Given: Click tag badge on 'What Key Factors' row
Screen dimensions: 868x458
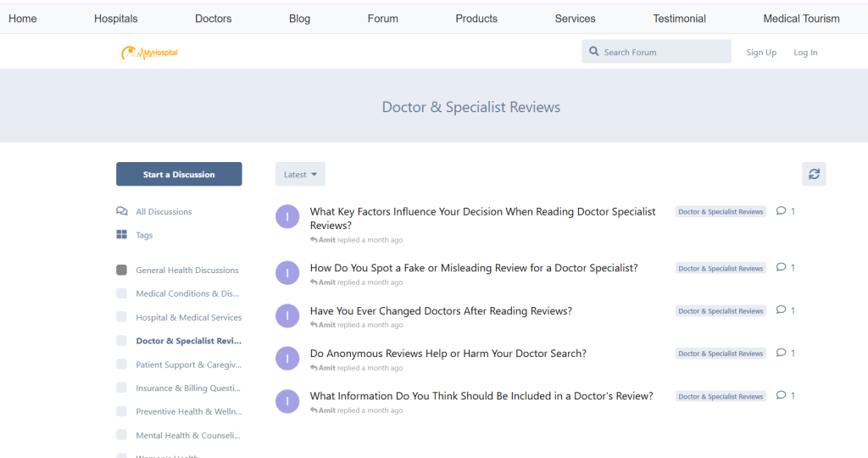Looking at the screenshot, I should click(721, 211).
